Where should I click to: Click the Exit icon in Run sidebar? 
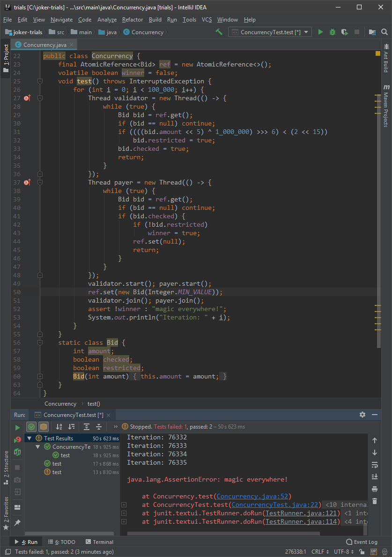click(17, 492)
